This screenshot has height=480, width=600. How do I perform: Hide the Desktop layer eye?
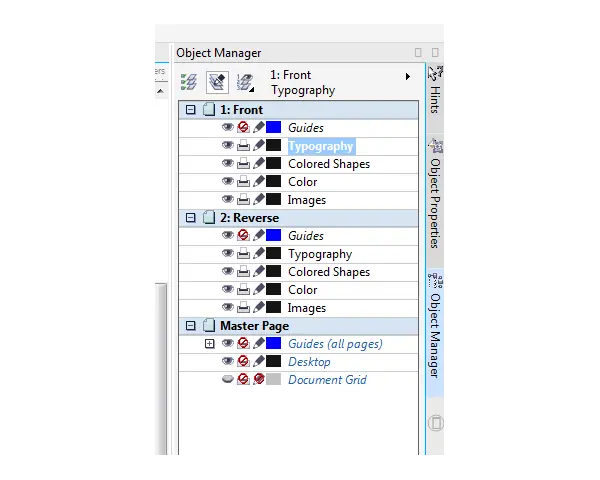coord(228,361)
